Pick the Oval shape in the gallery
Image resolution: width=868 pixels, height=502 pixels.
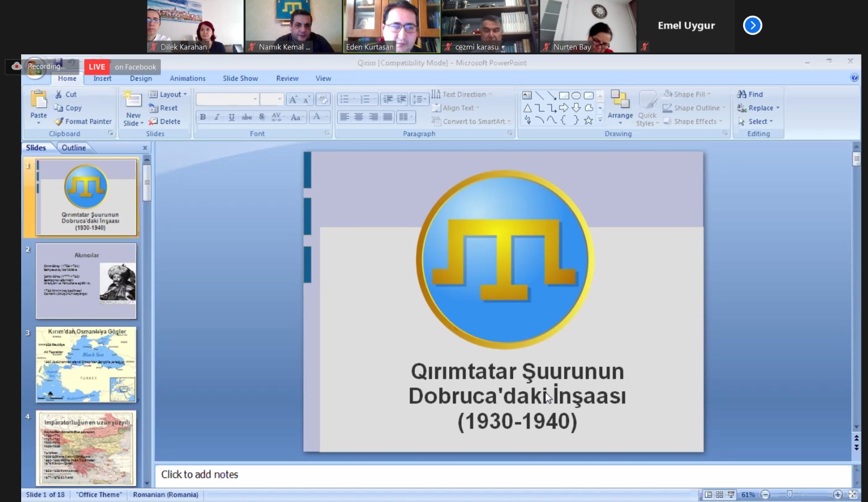click(x=576, y=96)
